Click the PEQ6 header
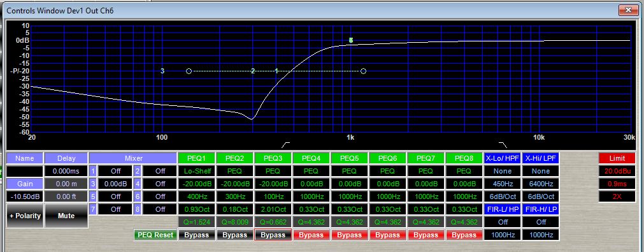The width and height of the screenshot is (644, 252). pos(388,158)
